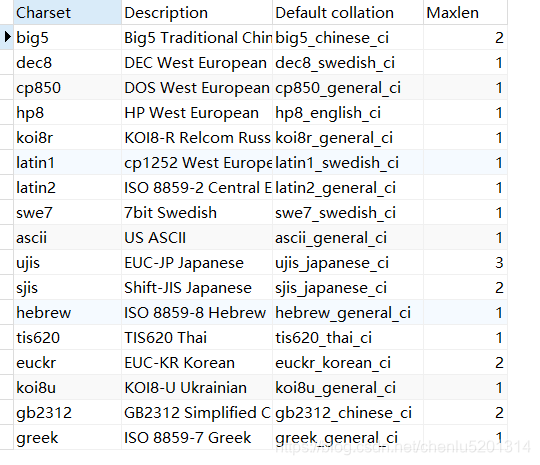Select the dec8_swedish_ci collation cell

click(347, 62)
